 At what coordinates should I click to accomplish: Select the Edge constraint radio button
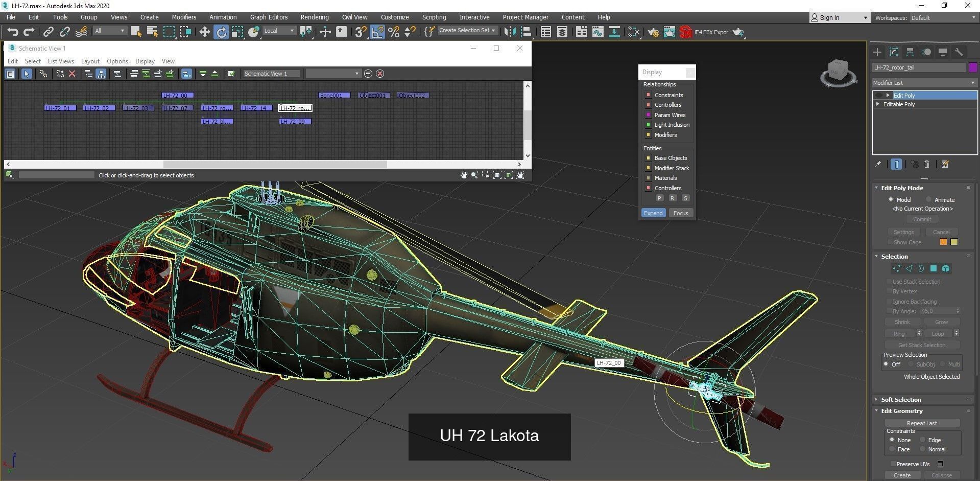tap(923, 440)
